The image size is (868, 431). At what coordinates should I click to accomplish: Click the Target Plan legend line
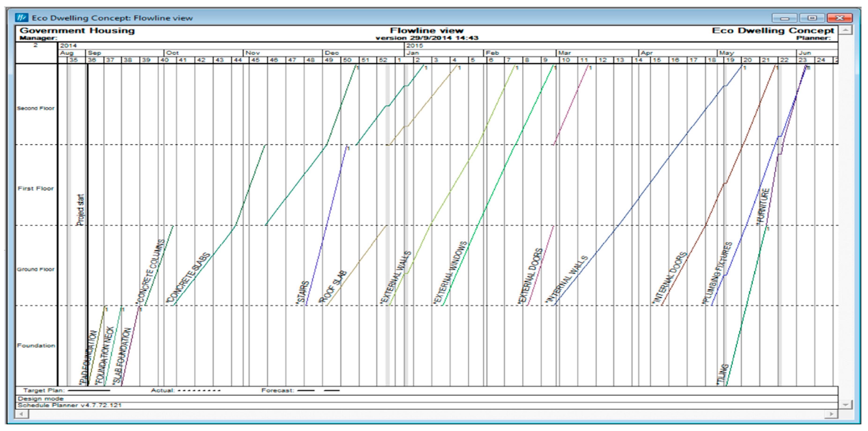click(x=89, y=390)
